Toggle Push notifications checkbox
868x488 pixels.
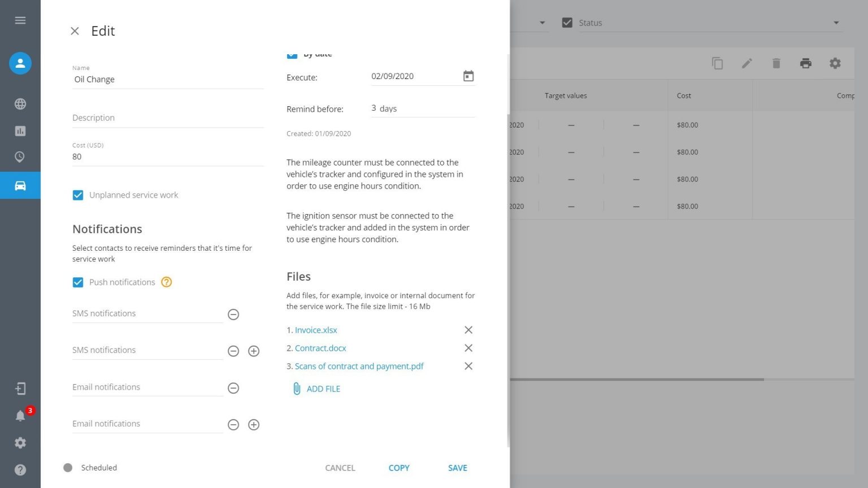tap(78, 282)
